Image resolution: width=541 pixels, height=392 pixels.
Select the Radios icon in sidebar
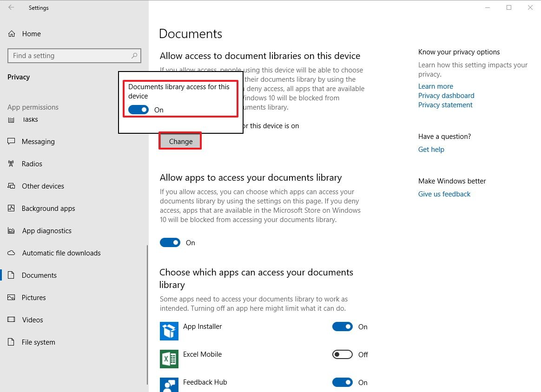(11, 163)
